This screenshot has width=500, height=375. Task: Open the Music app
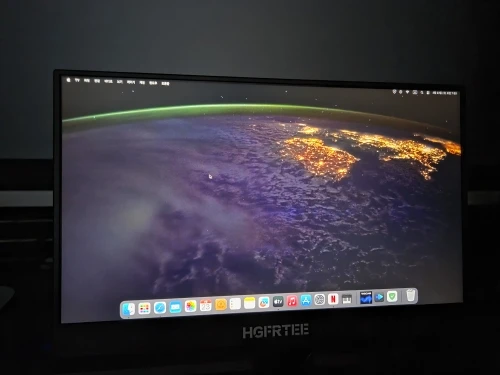click(x=292, y=301)
